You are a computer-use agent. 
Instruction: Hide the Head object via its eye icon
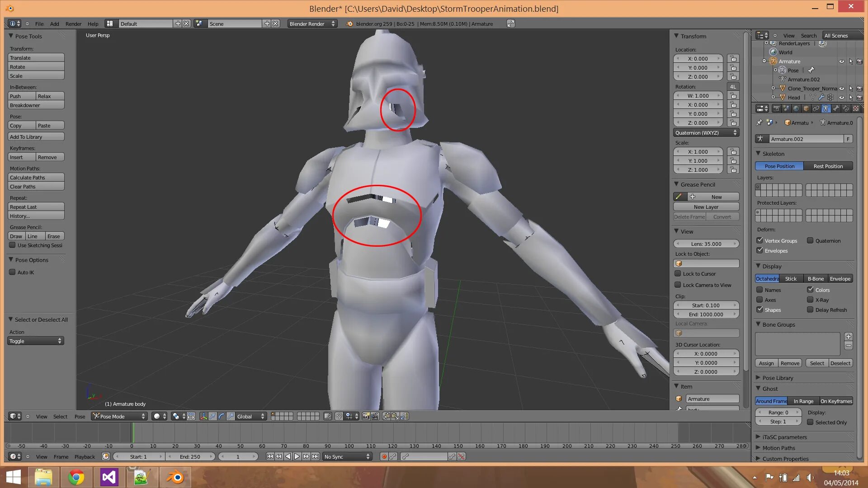[x=841, y=97]
